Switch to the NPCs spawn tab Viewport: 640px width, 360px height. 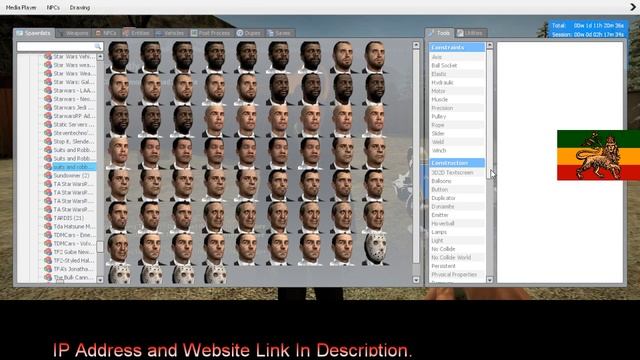click(106, 33)
